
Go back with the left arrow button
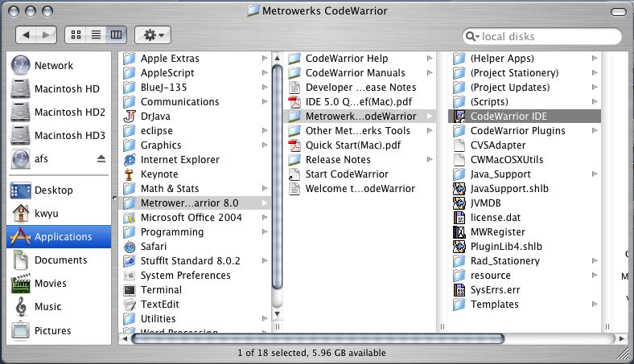click(x=26, y=35)
